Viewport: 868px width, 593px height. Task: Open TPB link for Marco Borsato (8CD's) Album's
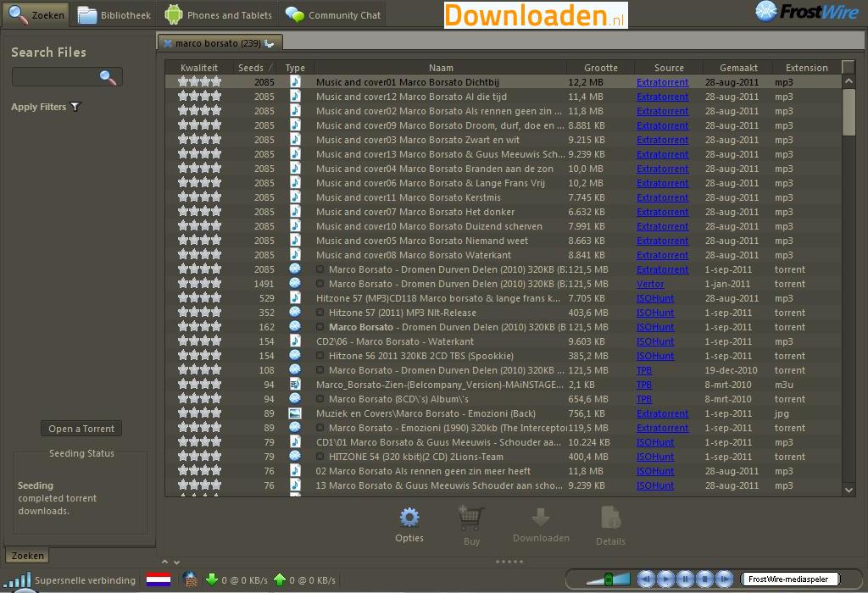tap(644, 399)
